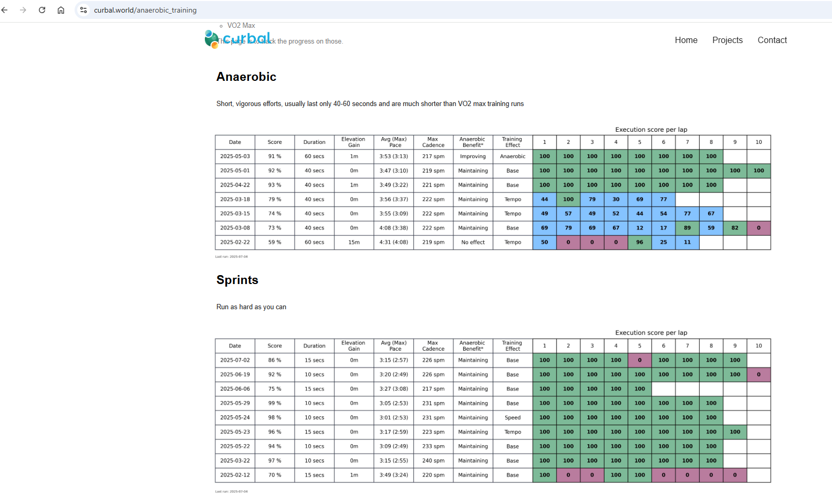Open the Home menu item
The width and height of the screenshot is (832, 504).
pyautogui.click(x=686, y=40)
